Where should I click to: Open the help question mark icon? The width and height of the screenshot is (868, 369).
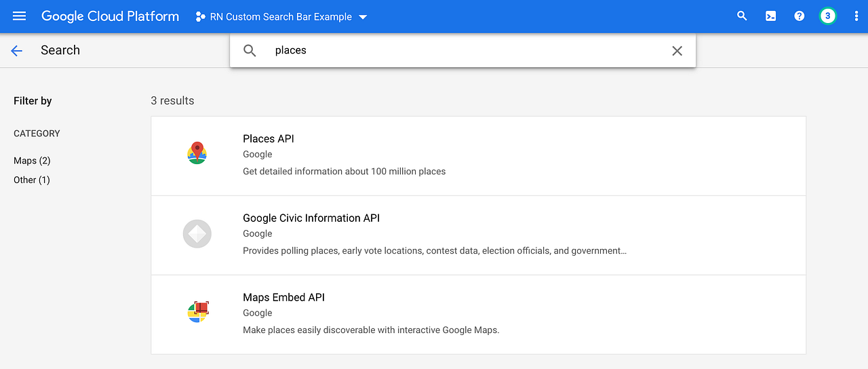pyautogui.click(x=799, y=16)
